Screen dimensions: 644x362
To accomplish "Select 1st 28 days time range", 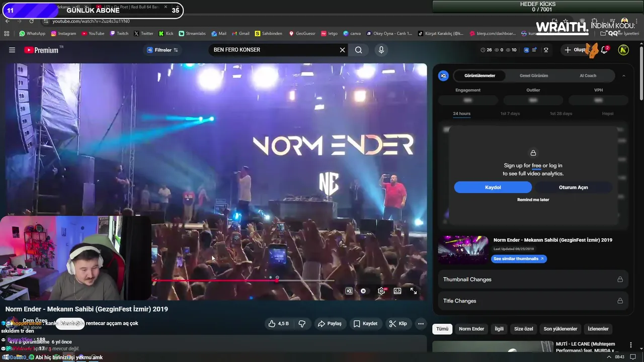I will (560, 114).
